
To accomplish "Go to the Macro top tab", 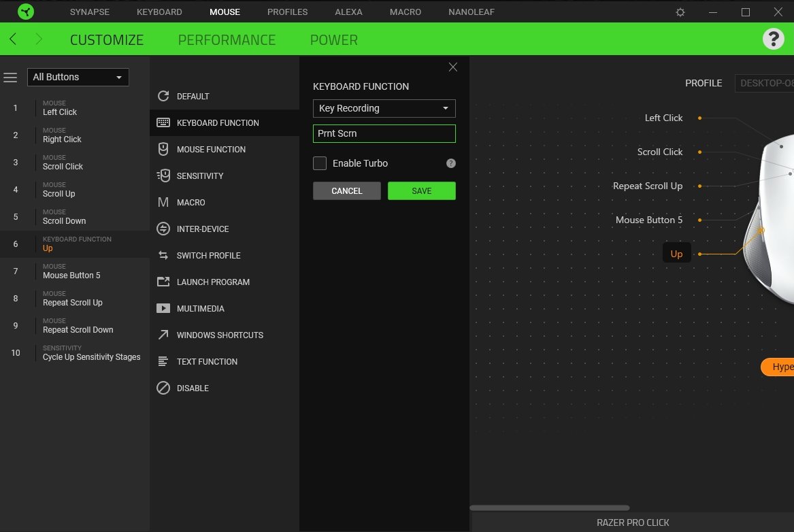I will click(x=406, y=12).
